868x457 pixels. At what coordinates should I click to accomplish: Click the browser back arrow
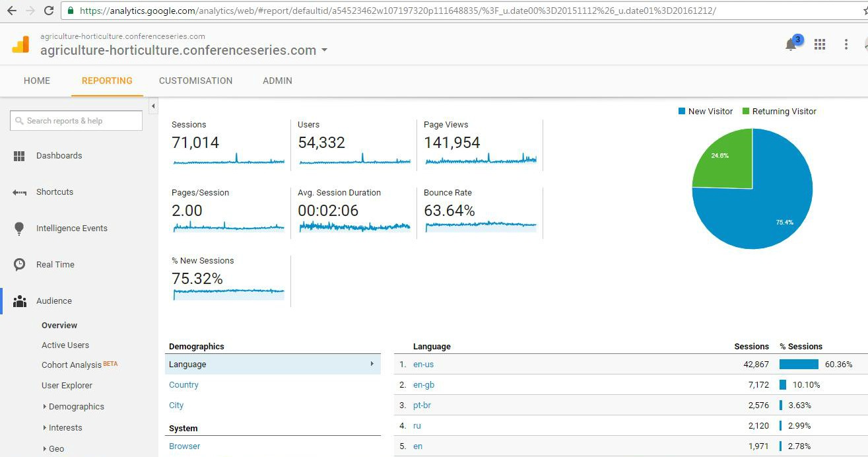(x=11, y=11)
